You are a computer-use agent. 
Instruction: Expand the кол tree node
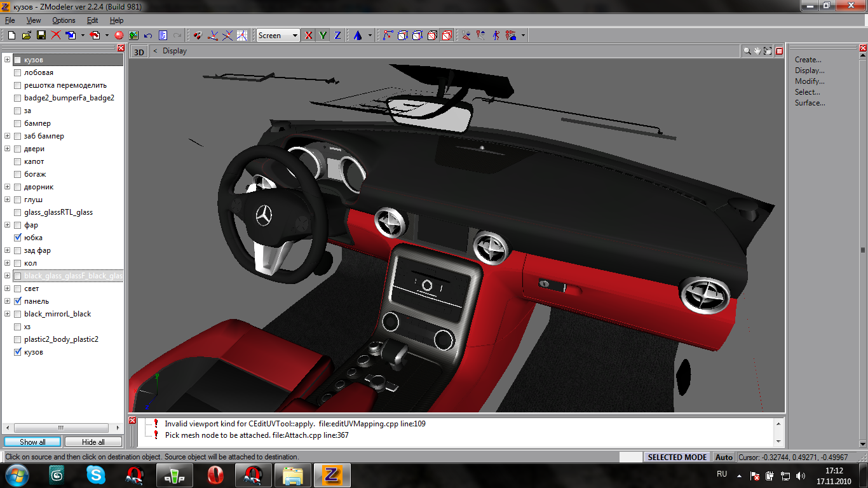[8, 263]
